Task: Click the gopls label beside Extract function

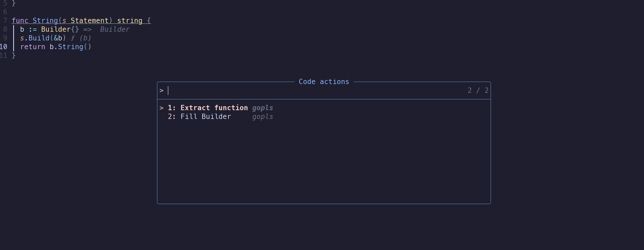Action: [x=262, y=108]
